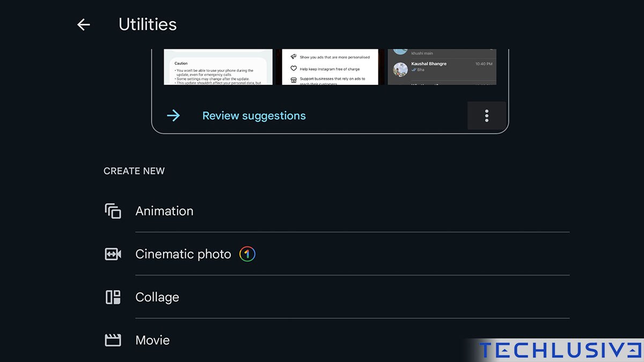
Task: Select the Animation stacked-frames icon
Action: click(113, 211)
